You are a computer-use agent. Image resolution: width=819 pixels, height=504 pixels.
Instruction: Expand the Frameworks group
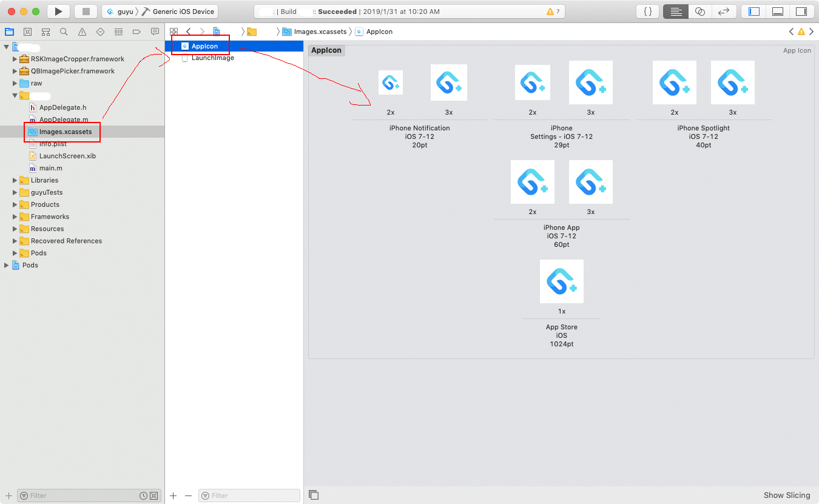click(x=15, y=217)
